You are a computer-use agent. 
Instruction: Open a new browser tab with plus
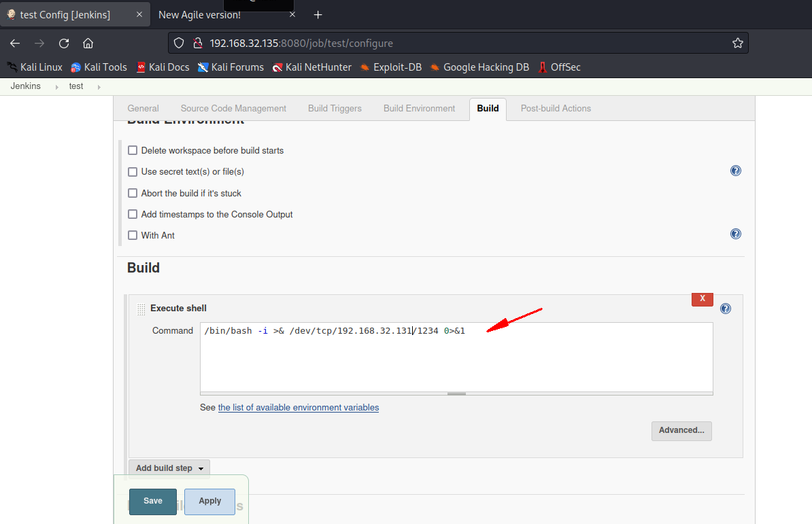tap(318, 15)
